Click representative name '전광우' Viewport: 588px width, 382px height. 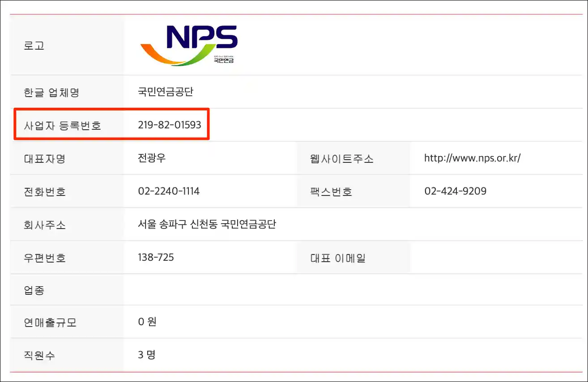pos(152,158)
